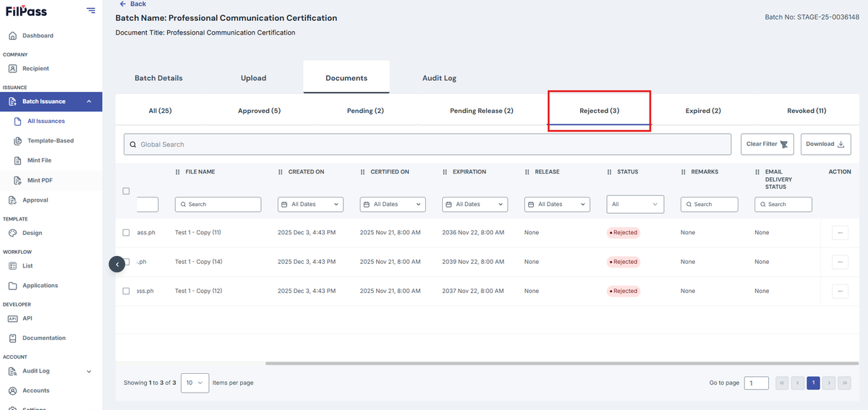Open Mint File in the sidebar
The width and height of the screenshot is (868, 410).
(x=39, y=161)
